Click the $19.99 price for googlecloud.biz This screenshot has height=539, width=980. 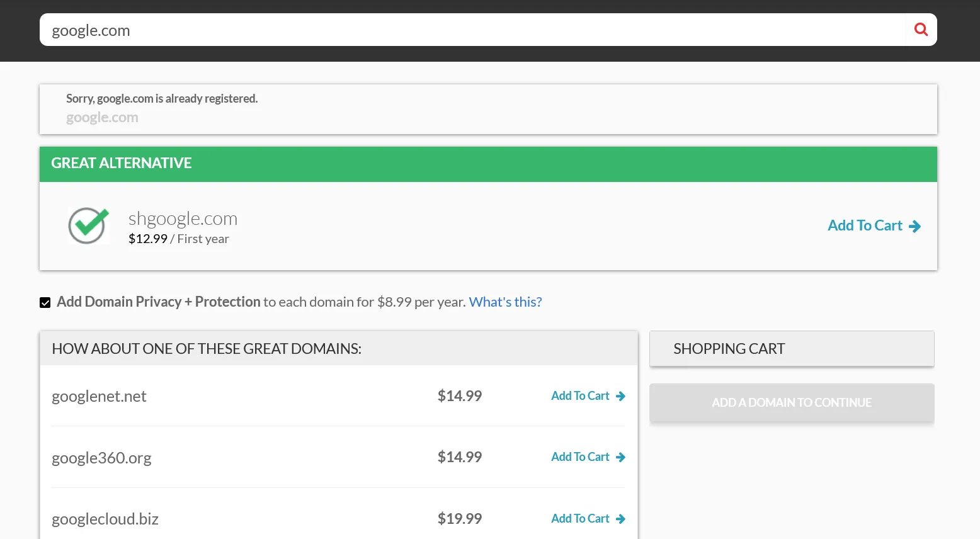pyautogui.click(x=460, y=519)
